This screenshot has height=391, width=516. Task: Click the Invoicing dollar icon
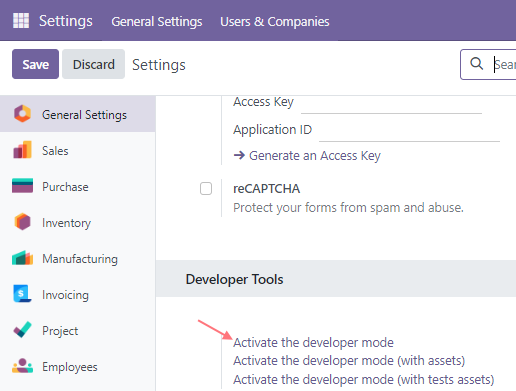[x=22, y=294]
